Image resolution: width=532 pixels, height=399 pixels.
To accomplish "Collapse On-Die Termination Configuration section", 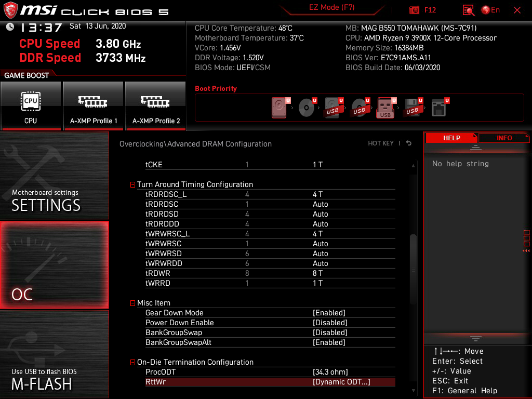I will (x=132, y=362).
